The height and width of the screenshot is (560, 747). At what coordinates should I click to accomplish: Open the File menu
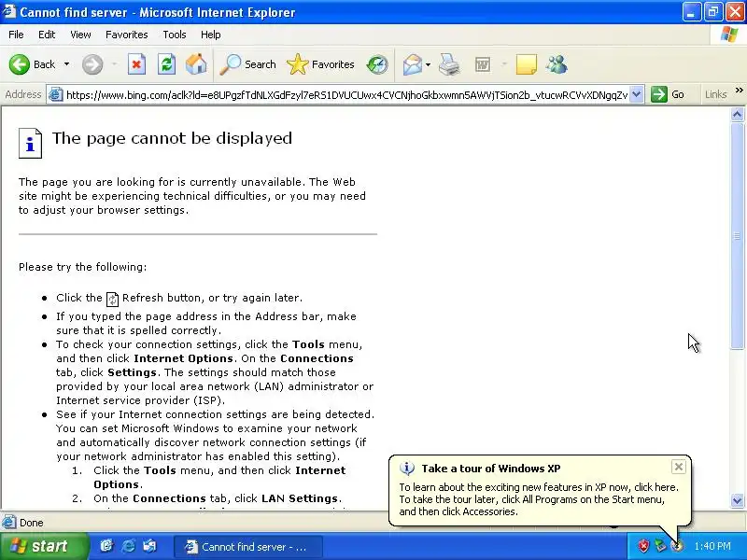(16, 35)
